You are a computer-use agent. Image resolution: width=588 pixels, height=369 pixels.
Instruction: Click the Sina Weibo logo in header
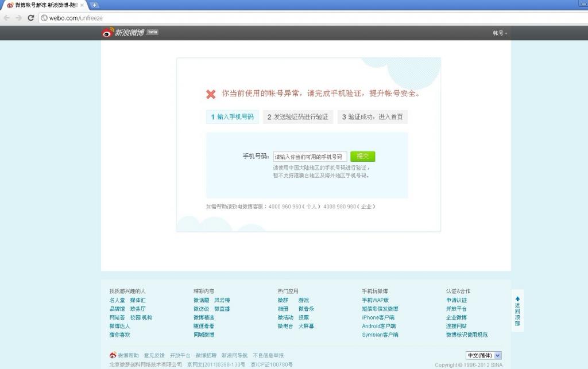pos(123,33)
